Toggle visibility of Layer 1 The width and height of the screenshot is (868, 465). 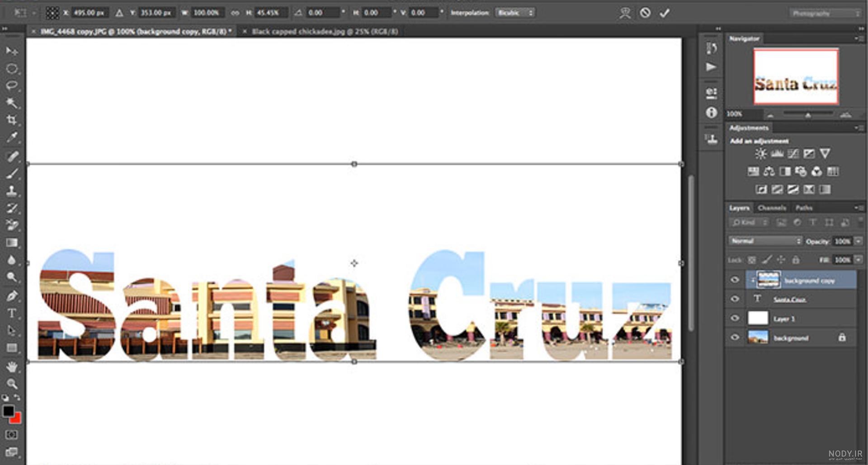735,318
